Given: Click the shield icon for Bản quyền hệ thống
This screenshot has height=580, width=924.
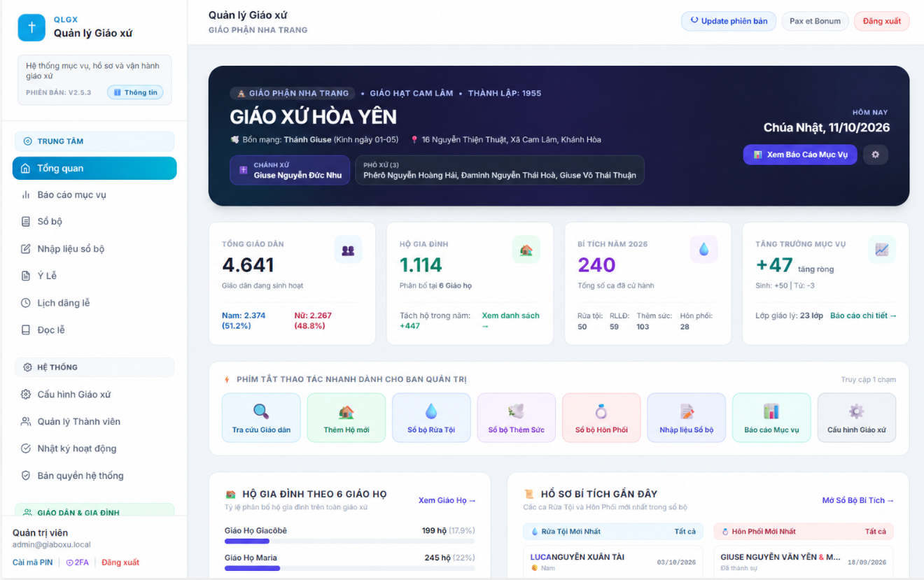Looking at the screenshot, I should coord(26,476).
